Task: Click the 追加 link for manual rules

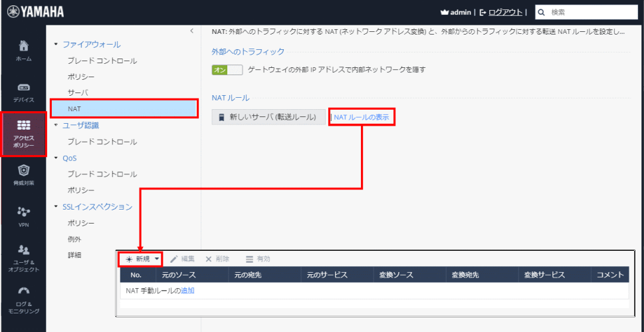Action: (x=187, y=291)
